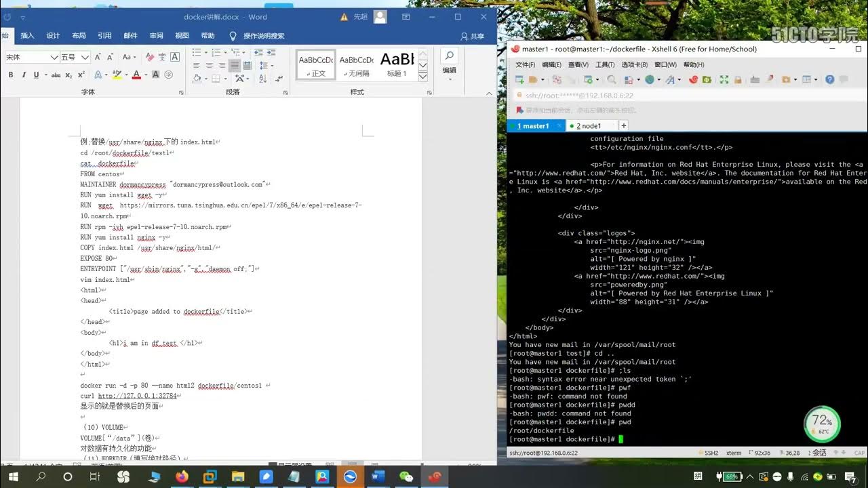The image size is (868, 488).
Task: Click Xshell red Xmanager icon
Action: click(693, 79)
